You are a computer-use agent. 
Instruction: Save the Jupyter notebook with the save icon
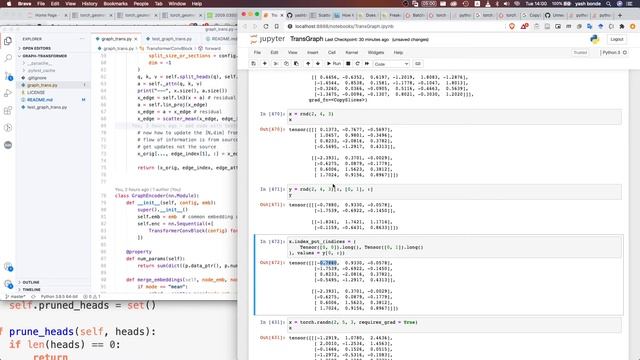pyautogui.click(x=253, y=64)
